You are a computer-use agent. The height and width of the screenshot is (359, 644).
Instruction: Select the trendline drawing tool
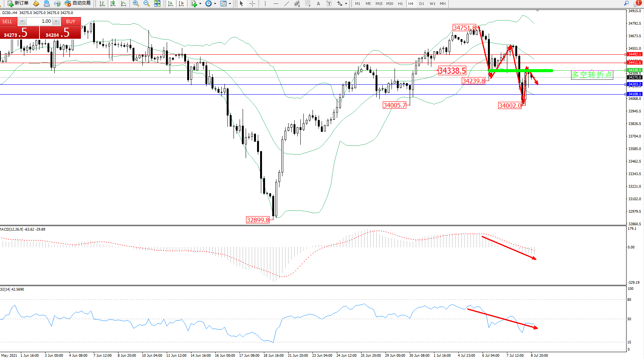[286, 3]
